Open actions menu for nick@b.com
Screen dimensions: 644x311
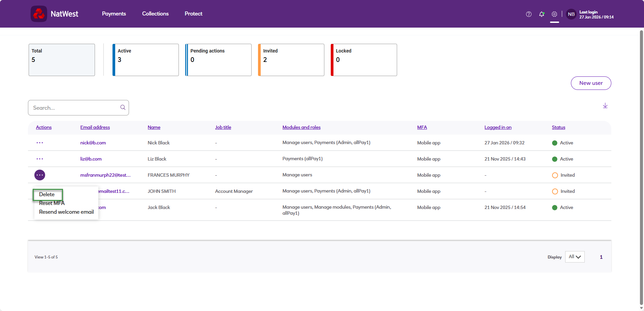click(40, 143)
